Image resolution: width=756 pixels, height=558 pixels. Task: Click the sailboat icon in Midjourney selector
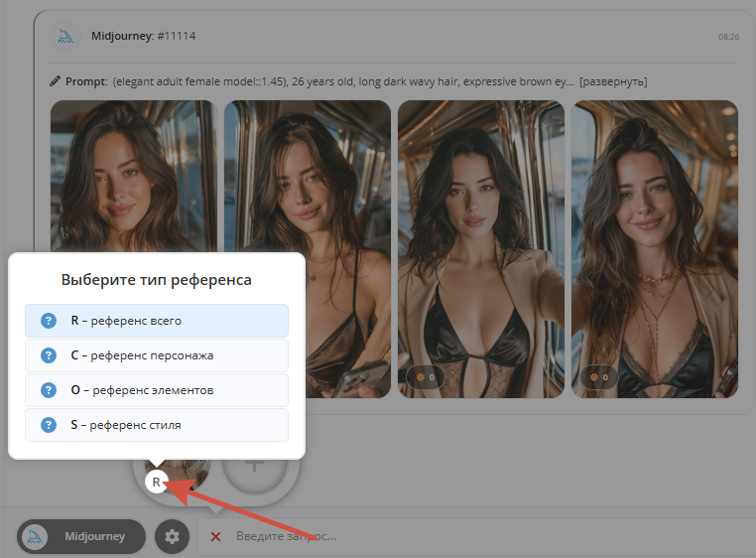(x=35, y=537)
